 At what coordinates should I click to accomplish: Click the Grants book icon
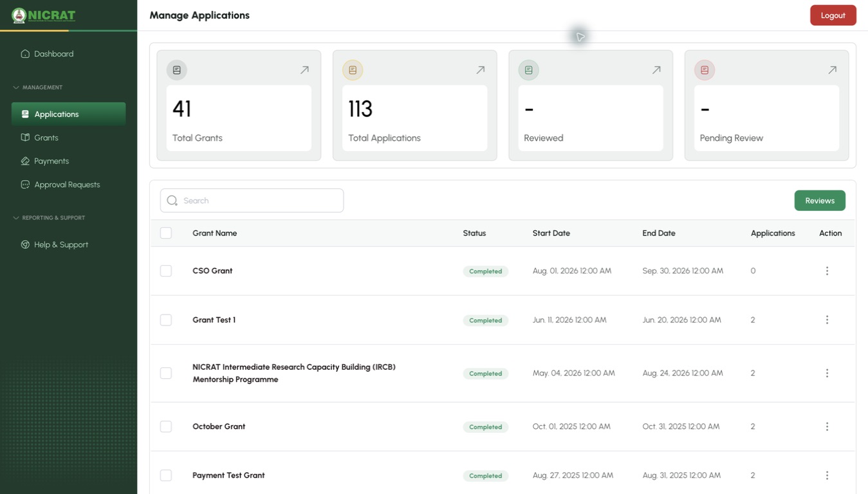point(25,138)
